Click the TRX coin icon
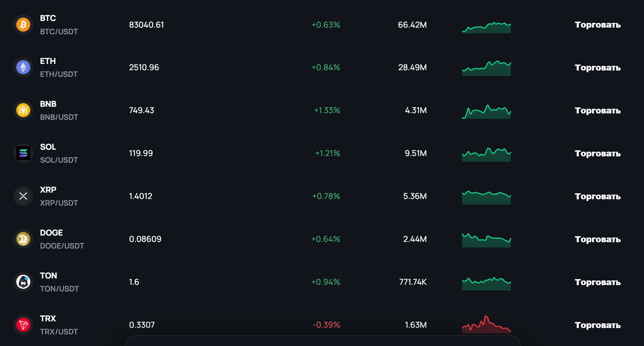This screenshot has width=644, height=346. pyautogui.click(x=23, y=325)
